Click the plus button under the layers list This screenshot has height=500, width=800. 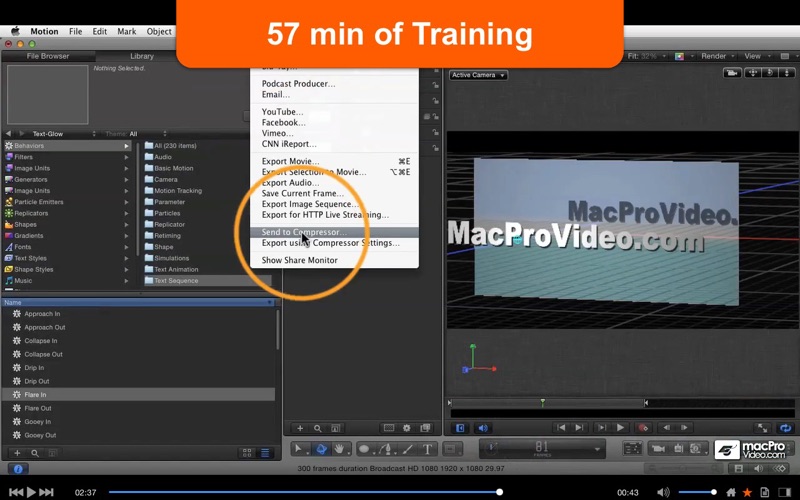(x=300, y=428)
